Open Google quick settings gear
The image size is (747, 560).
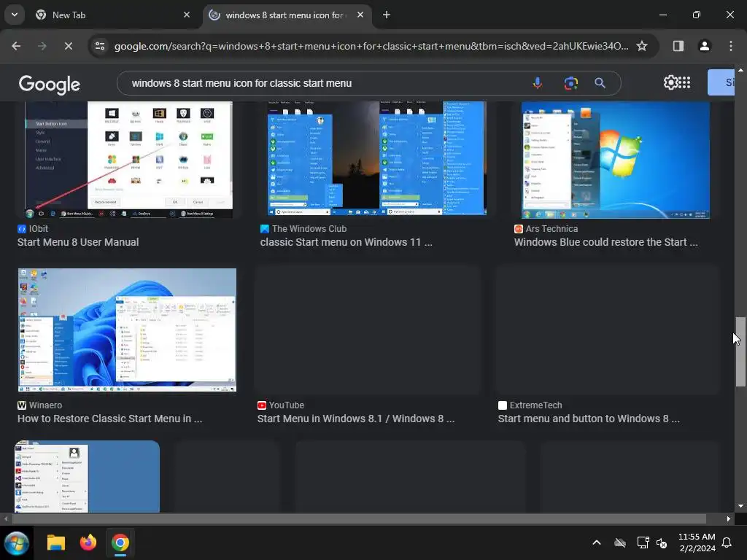click(x=670, y=82)
